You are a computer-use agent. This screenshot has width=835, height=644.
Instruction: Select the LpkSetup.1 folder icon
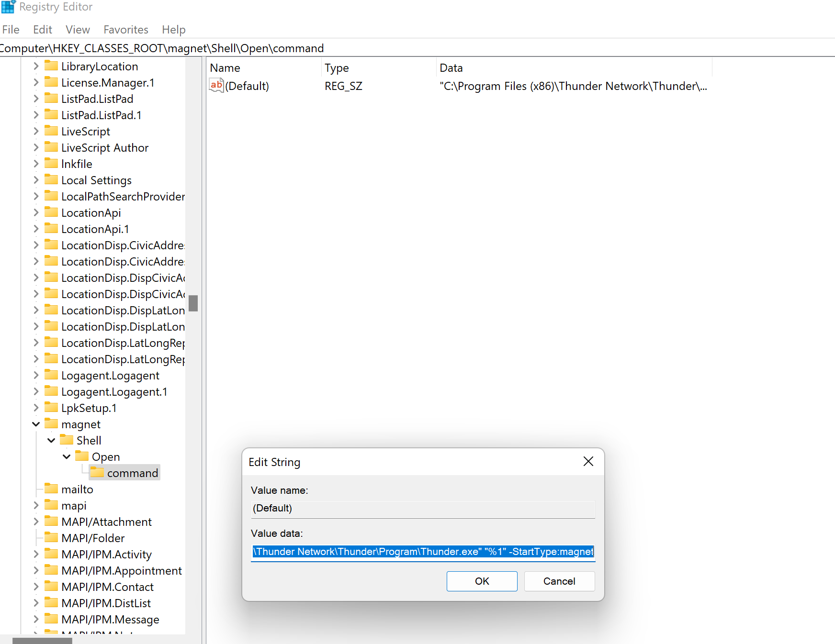(51, 407)
